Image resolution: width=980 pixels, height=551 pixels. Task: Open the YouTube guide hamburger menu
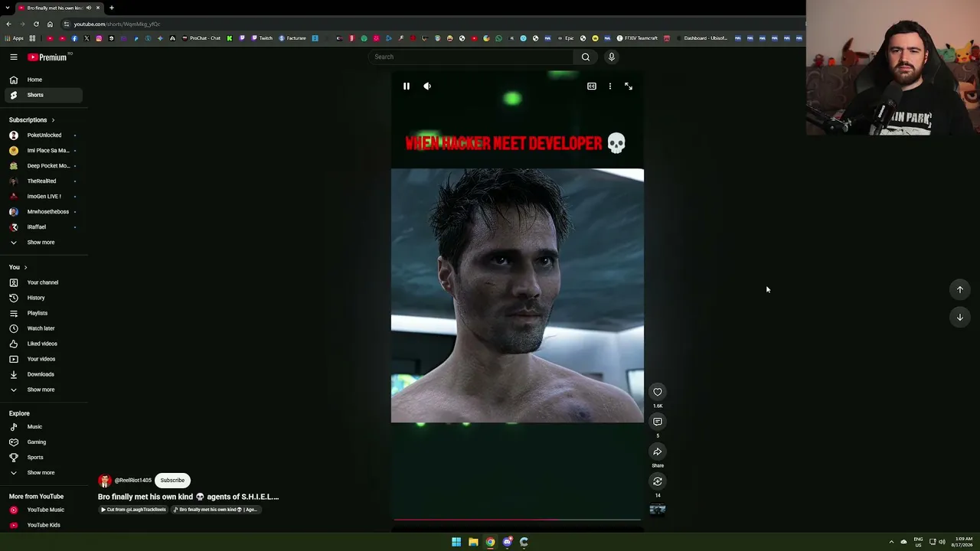click(14, 57)
